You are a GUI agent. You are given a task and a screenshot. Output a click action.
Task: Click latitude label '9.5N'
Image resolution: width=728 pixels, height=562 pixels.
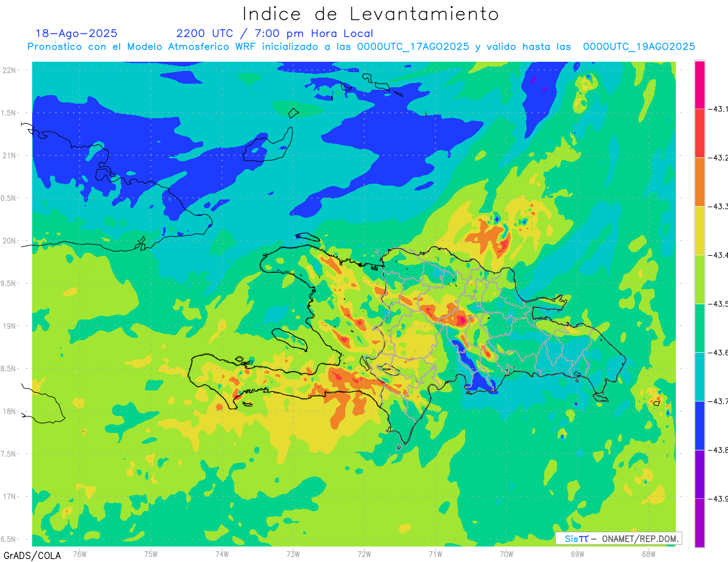coord(8,284)
